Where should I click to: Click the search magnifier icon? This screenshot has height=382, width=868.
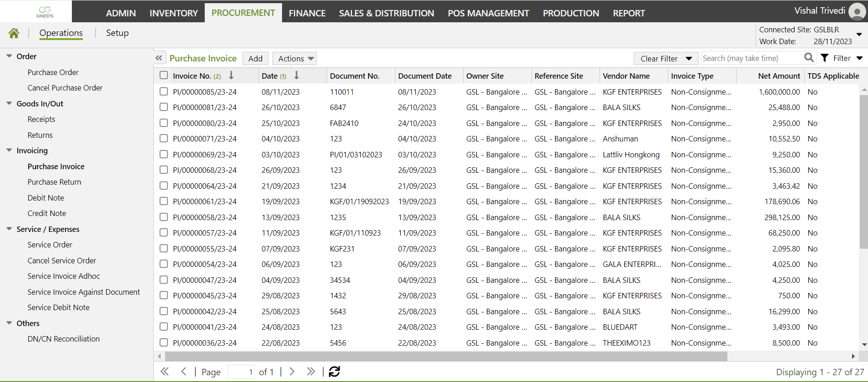click(809, 58)
